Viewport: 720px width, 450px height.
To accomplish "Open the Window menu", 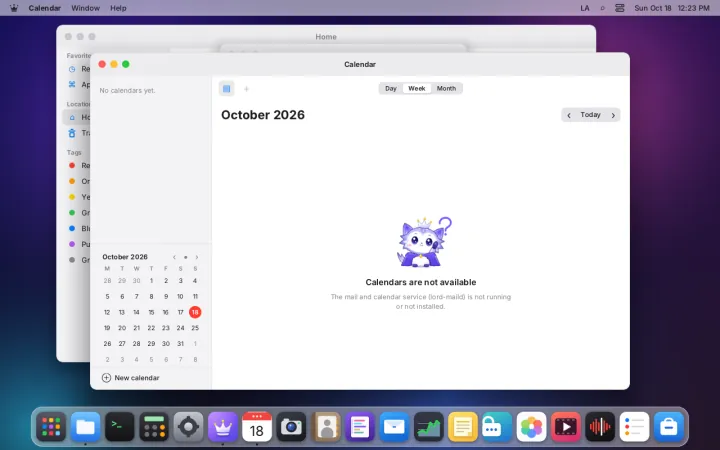I will (85, 8).
